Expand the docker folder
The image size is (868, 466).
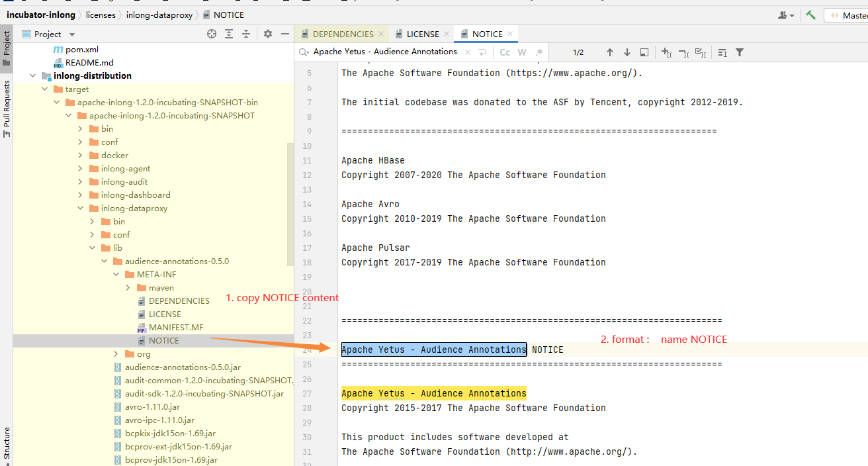[80, 156]
